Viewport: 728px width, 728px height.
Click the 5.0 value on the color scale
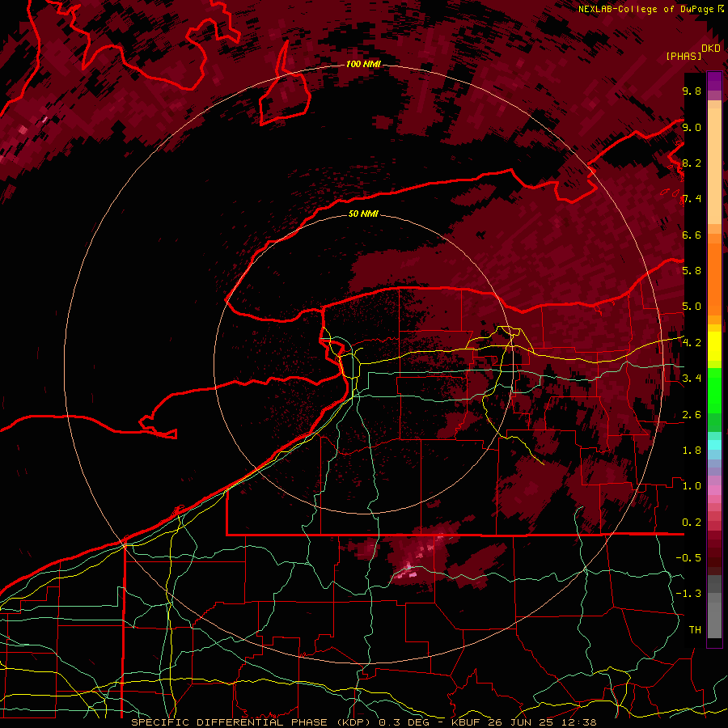click(x=692, y=307)
